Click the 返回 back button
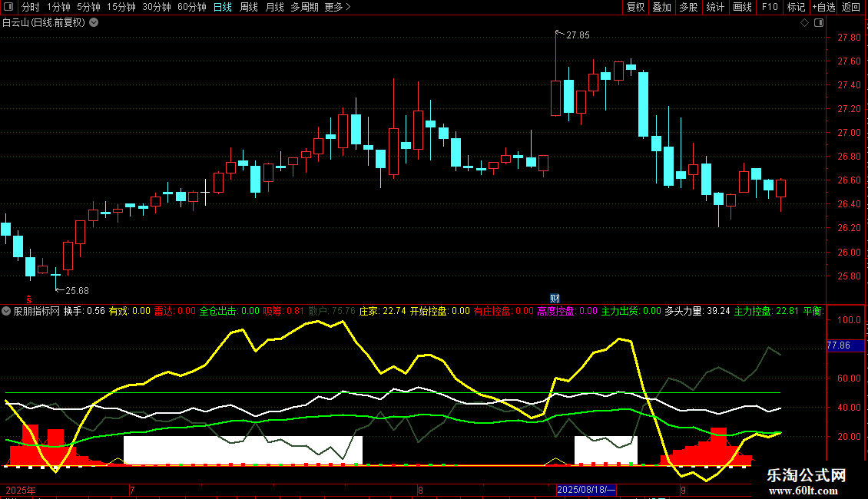This screenshot has width=868, height=499. point(851,7)
